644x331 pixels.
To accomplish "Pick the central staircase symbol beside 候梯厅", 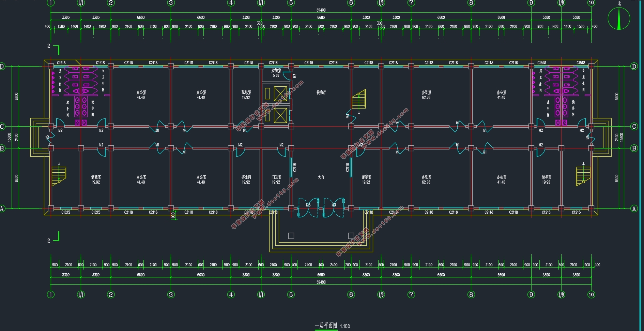I will point(358,99).
